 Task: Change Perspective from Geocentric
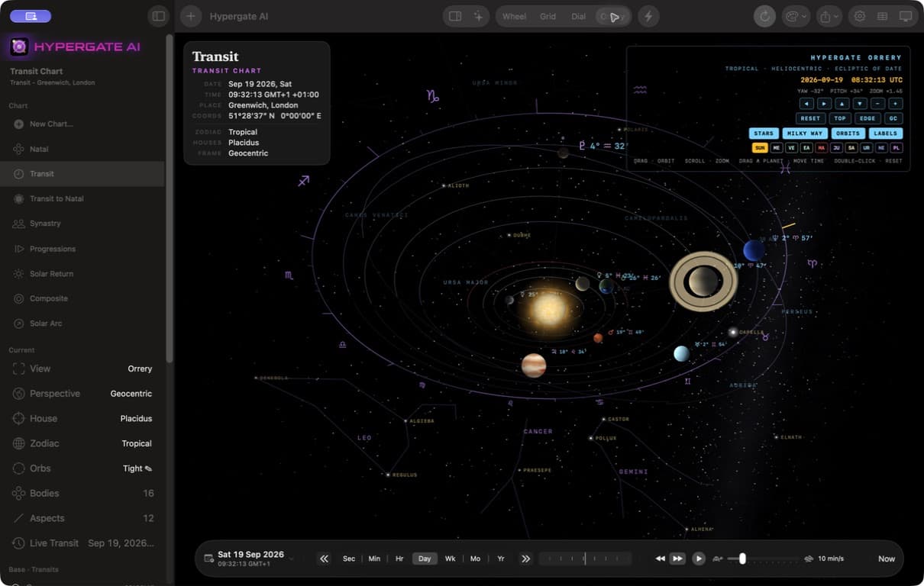click(82, 394)
